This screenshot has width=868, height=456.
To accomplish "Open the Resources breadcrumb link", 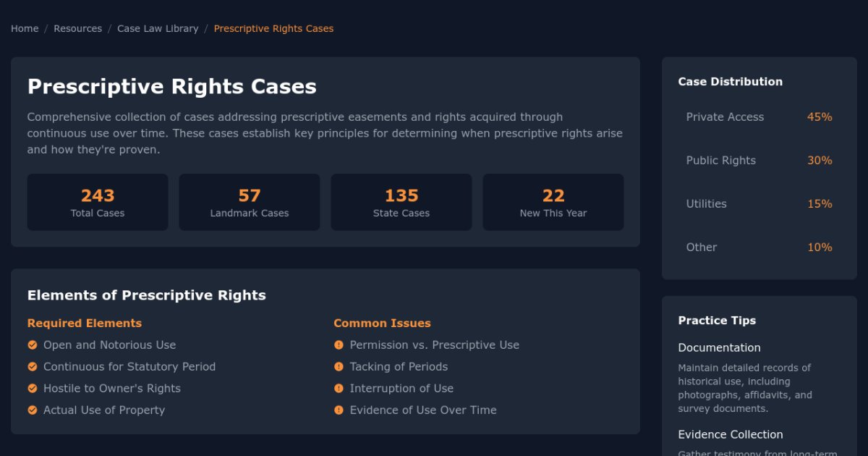I will point(77,29).
